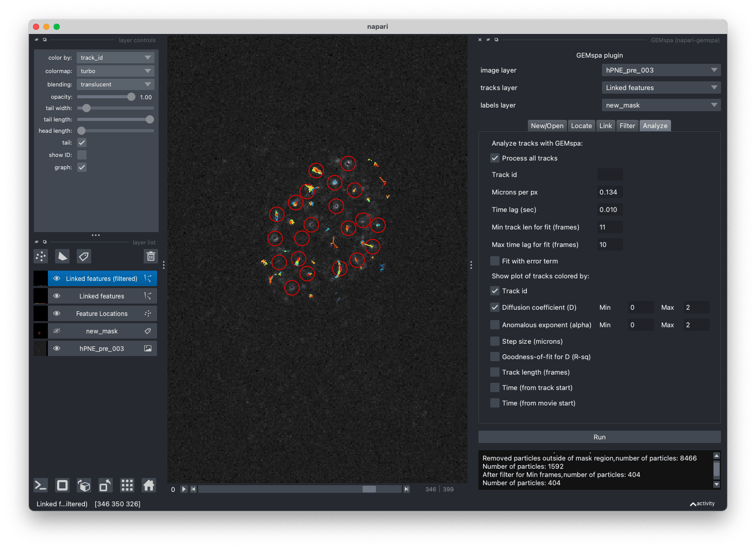
Task: Open the color by dropdown
Action: 115,58
